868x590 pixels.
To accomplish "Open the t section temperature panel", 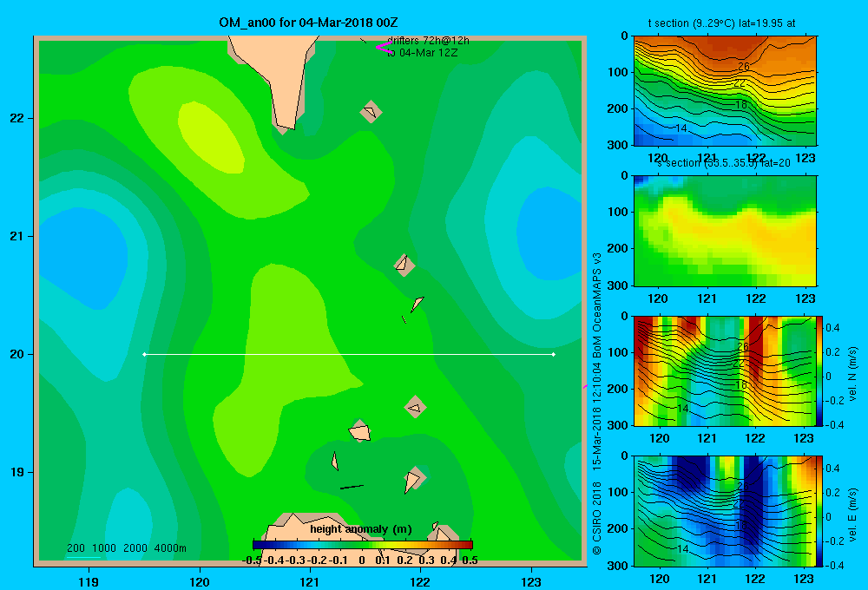I will click(x=725, y=91).
